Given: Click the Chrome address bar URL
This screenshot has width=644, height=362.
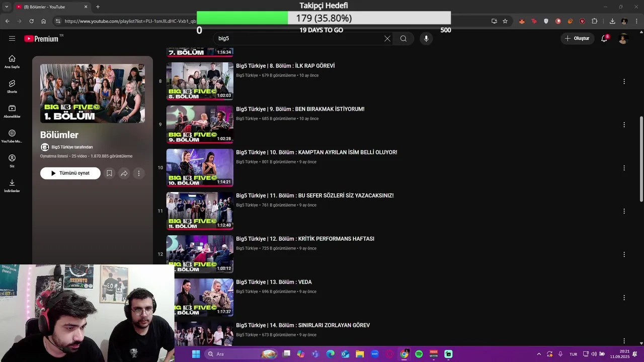Looking at the screenshot, I should (130, 21).
